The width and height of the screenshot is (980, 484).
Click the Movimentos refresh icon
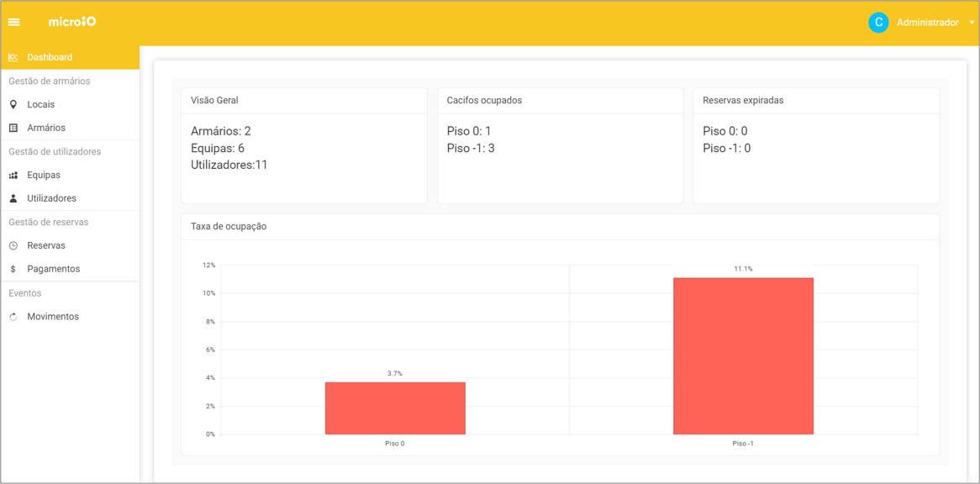(x=13, y=317)
